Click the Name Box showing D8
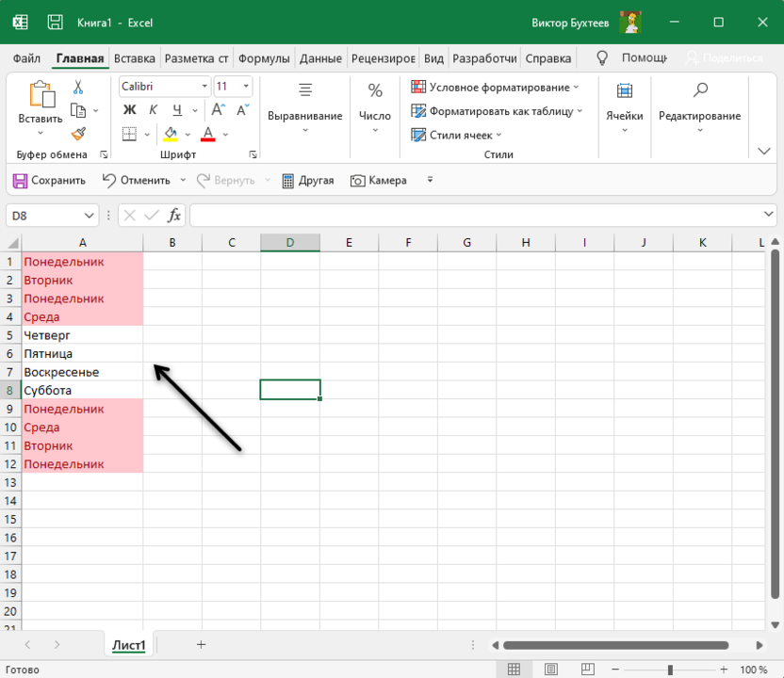 tap(53, 216)
